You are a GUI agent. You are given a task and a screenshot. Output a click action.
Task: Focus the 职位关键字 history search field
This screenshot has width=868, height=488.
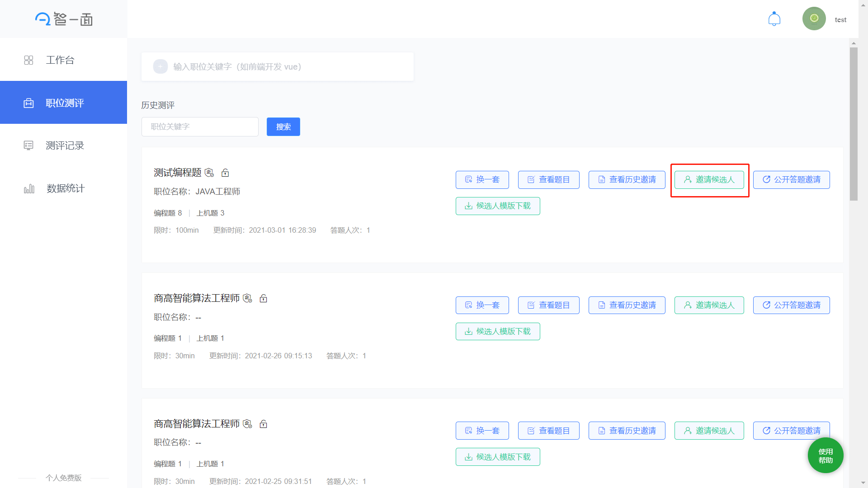(x=200, y=127)
